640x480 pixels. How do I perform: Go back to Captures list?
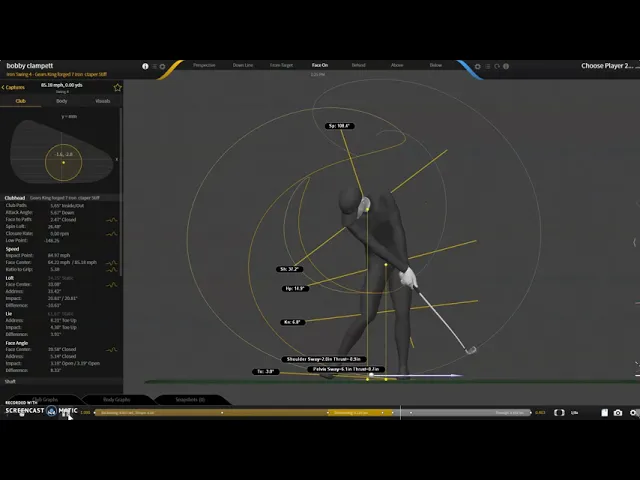tap(13, 87)
